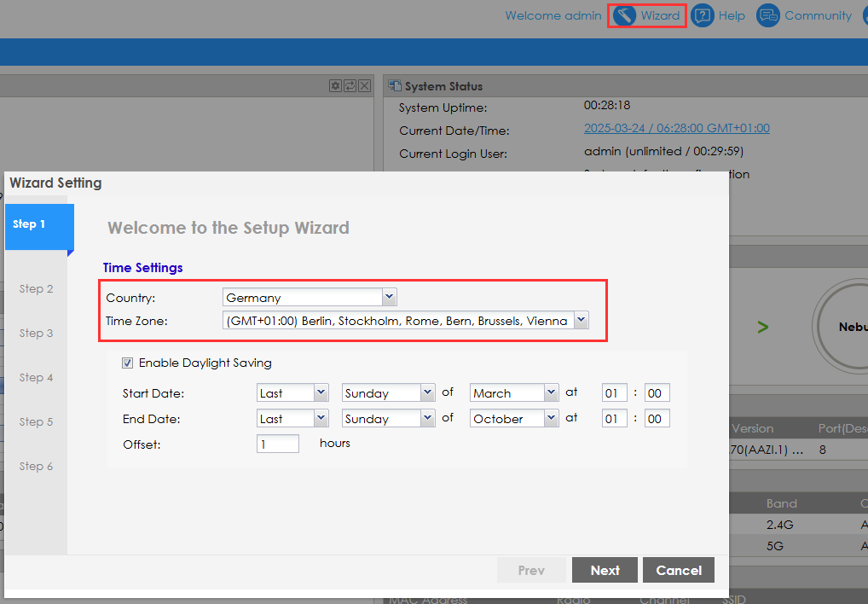Click the Wizard Setting dialog title
This screenshot has height=604, width=868.
(x=56, y=183)
